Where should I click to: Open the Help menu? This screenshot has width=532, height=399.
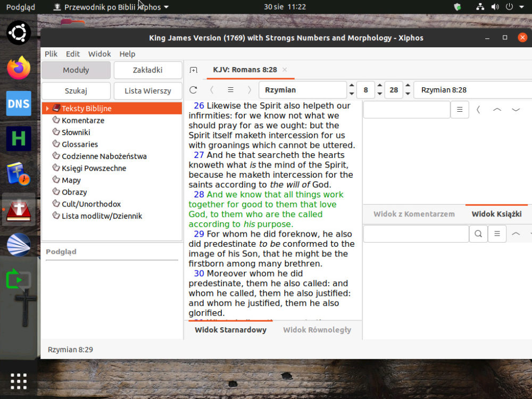(x=127, y=54)
